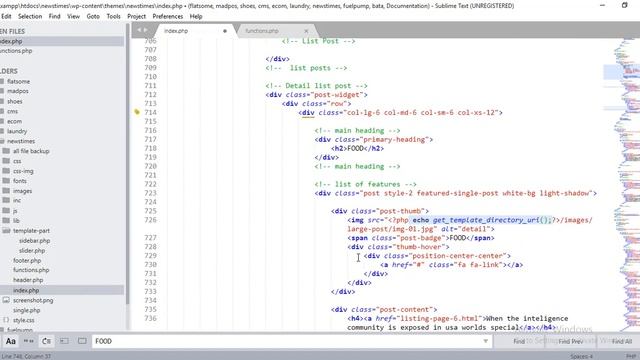The image size is (640, 360).
Task: Close the functions.php tab
Action: (x=307, y=31)
